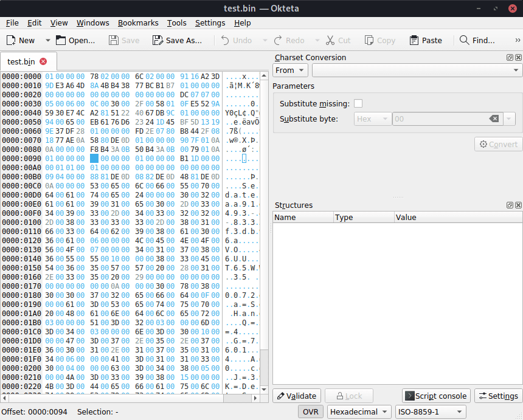
Task: Click the horizontal scroll left arrow
Action: tap(4, 398)
